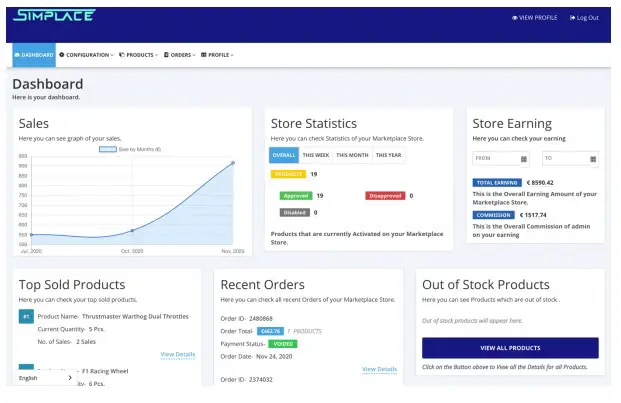The image size is (621, 403).
Task: Click the € 8590.42 total earning value
Action: tap(540, 182)
